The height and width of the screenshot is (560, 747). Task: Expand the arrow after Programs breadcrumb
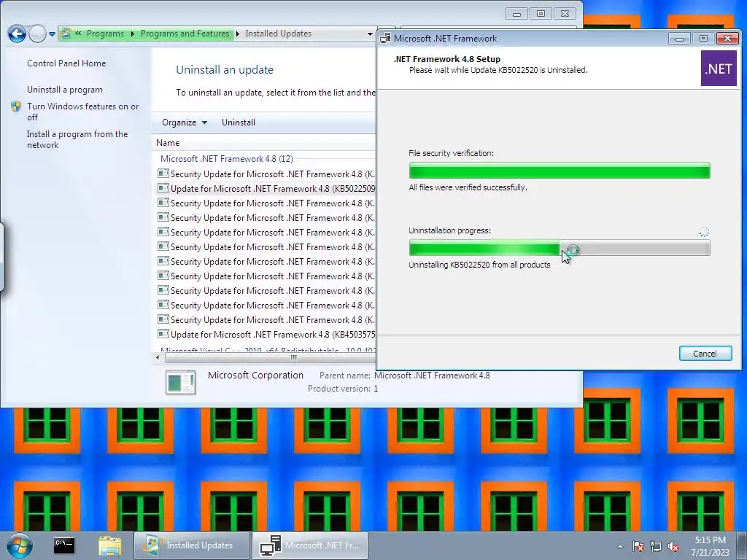pyautogui.click(x=132, y=34)
